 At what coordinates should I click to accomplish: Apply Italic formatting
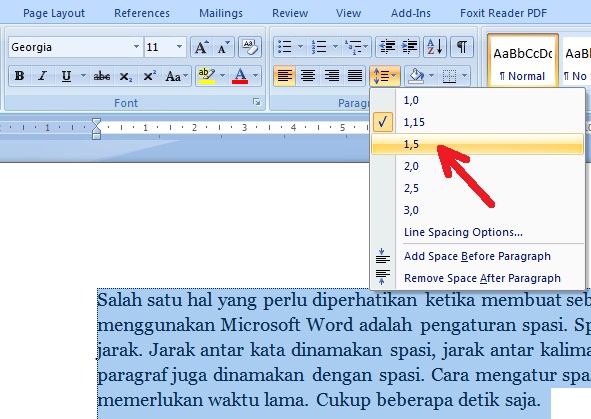43,76
